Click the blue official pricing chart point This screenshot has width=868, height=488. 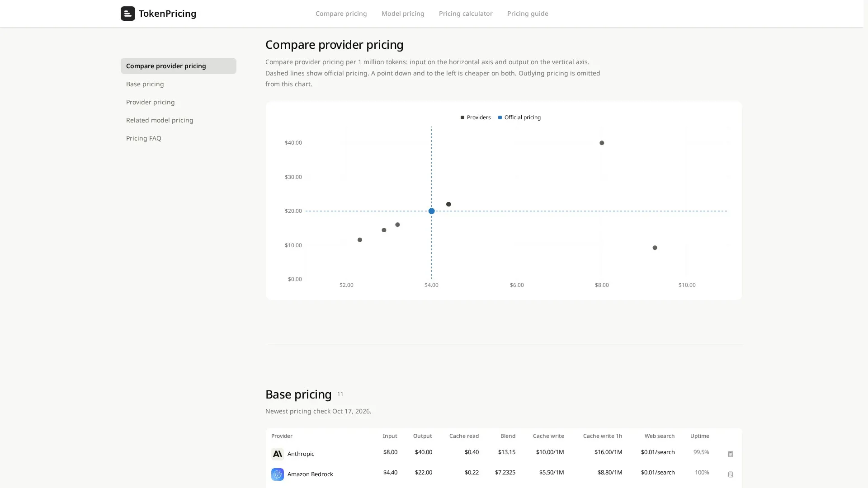(431, 211)
